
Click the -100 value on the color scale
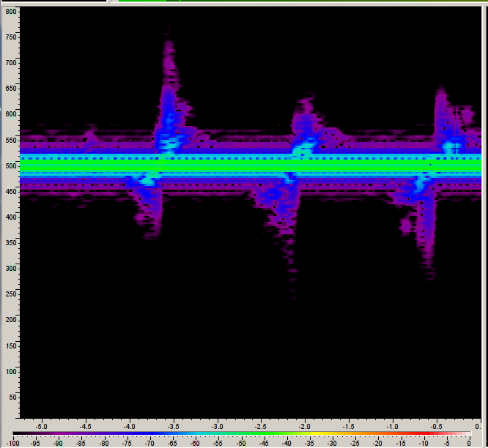[12, 444]
